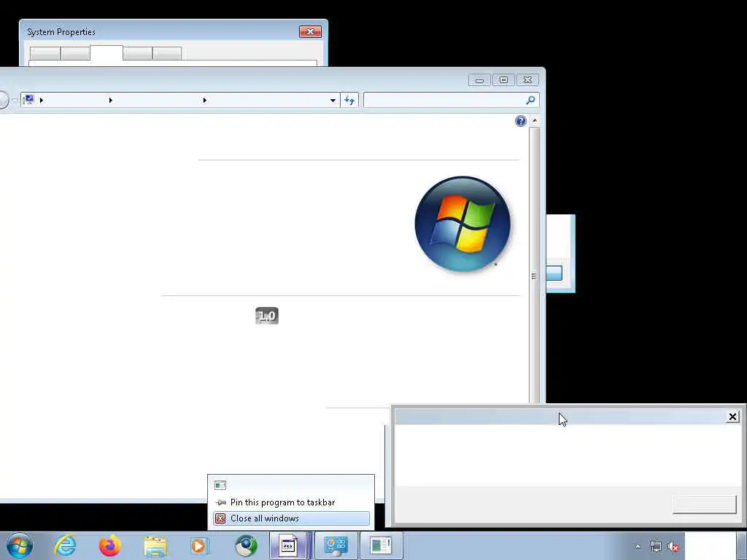747x560 pixels.
Task: Click the computer icon in address bar
Action: 28,99
